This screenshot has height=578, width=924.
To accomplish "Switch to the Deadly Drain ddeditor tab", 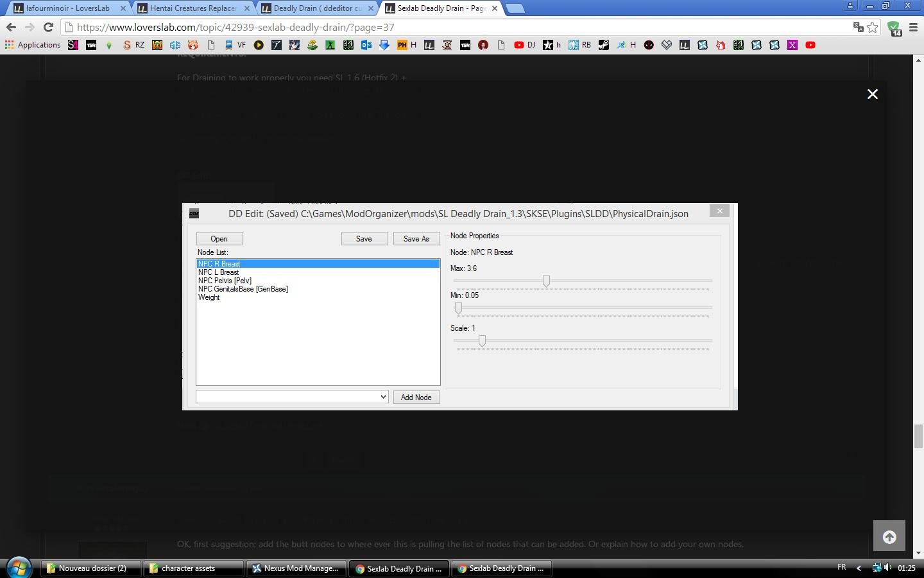I will click(317, 8).
